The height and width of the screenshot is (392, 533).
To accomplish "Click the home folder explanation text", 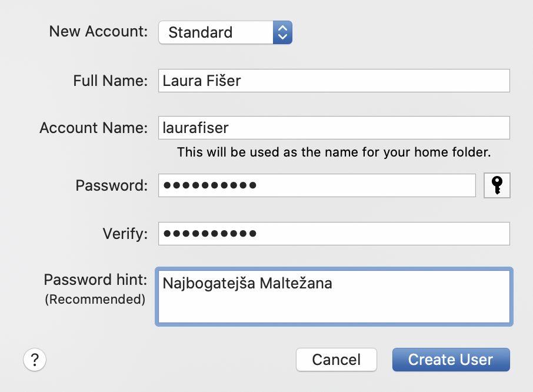I will (x=334, y=152).
